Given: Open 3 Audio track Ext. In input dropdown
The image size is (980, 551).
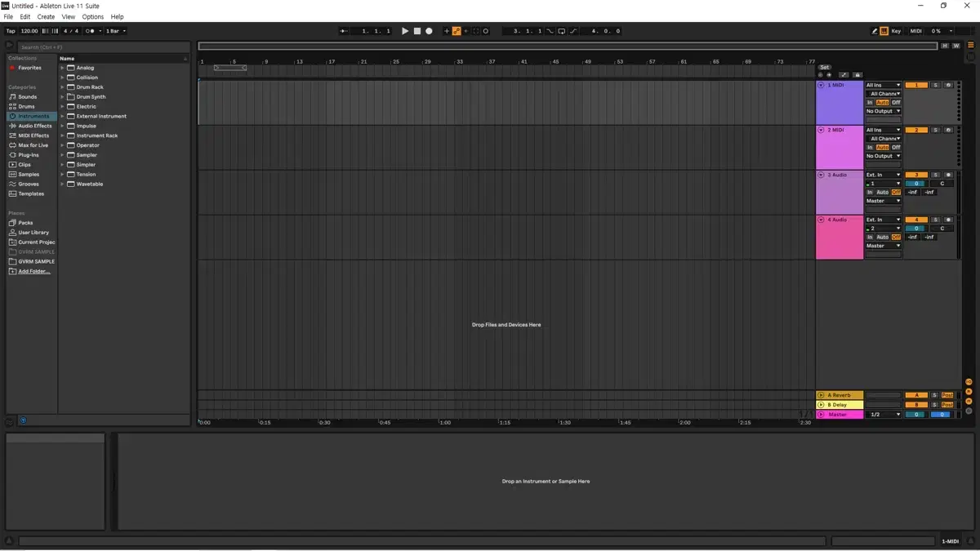Looking at the screenshot, I should pos(884,175).
